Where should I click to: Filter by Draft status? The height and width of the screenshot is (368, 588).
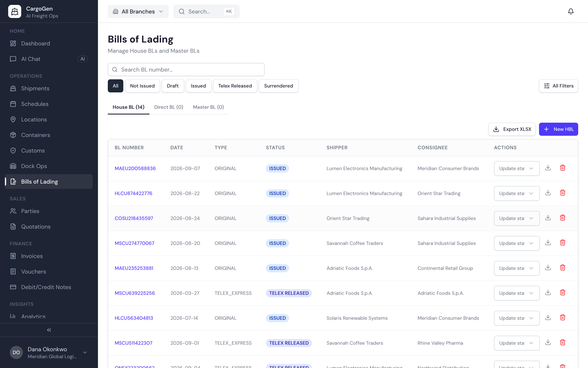(173, 86)
